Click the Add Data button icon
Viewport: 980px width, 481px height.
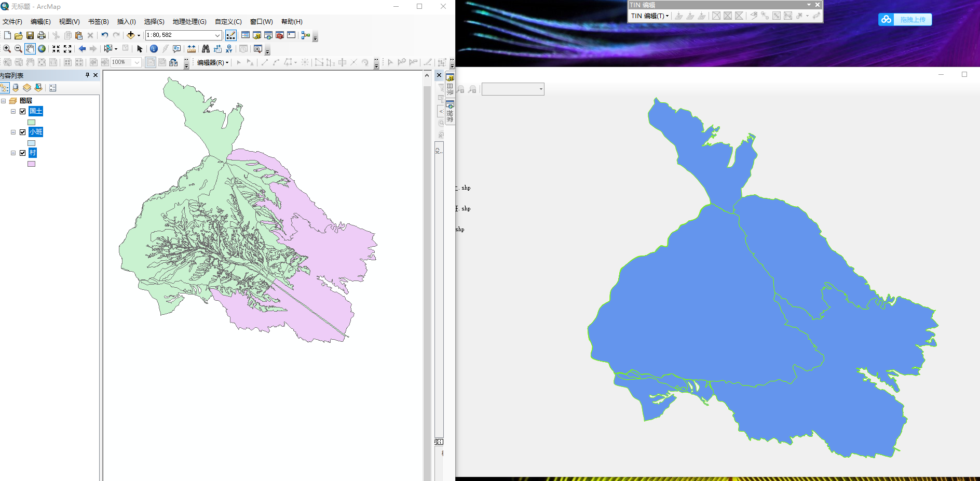(131, 35)
